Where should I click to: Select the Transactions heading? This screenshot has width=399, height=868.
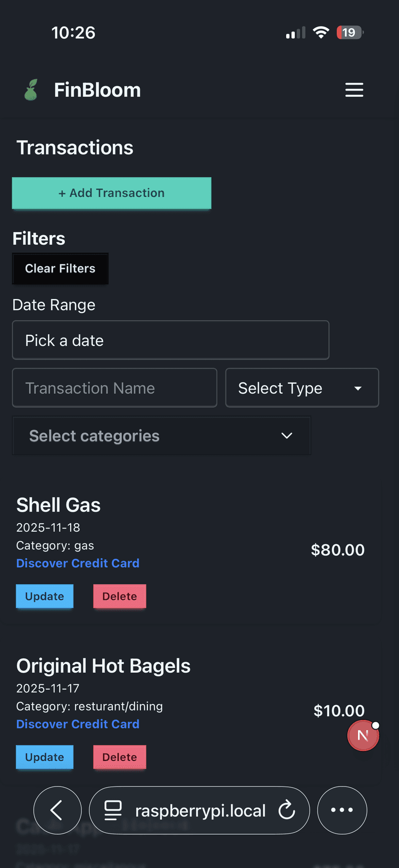pyautogui.click(x=74, y=147)
